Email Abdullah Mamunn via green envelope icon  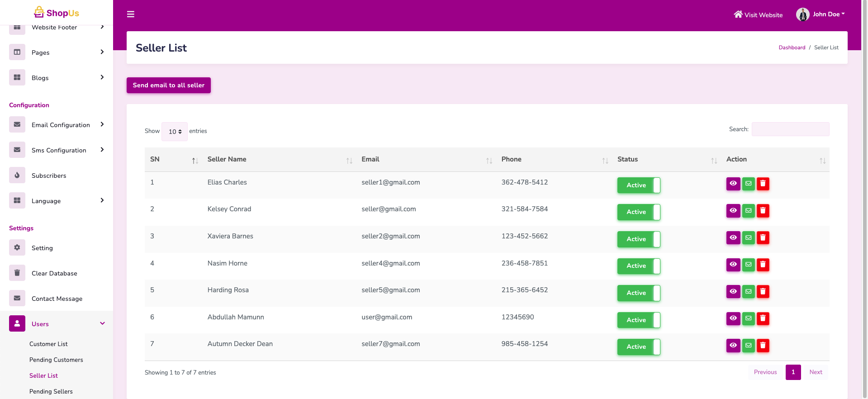pos(748,318)
